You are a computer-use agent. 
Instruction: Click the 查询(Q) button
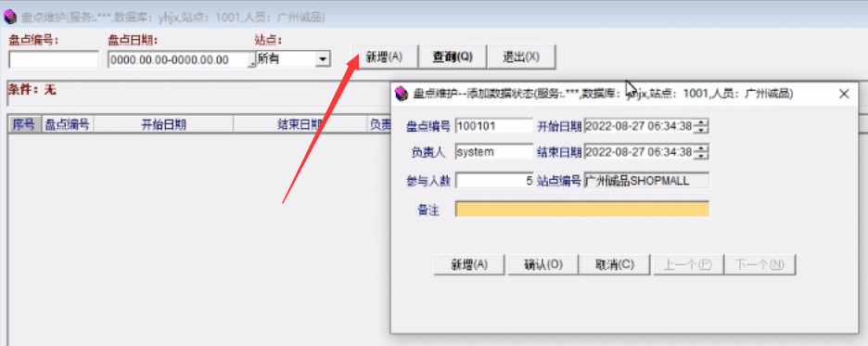coord(453,57)
